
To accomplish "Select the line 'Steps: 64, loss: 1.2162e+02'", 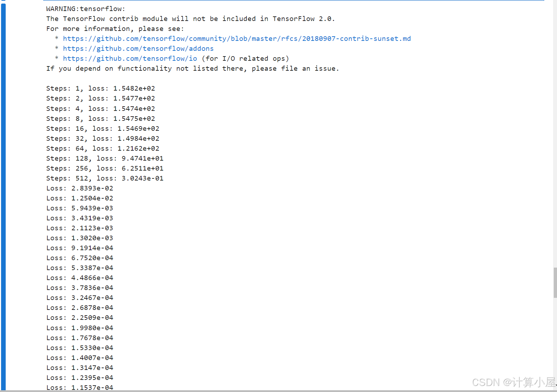I will click(103, 149).
